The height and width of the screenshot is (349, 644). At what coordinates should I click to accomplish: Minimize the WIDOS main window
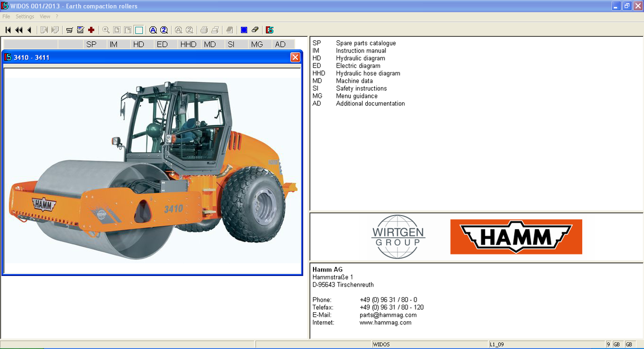(616, 6)
